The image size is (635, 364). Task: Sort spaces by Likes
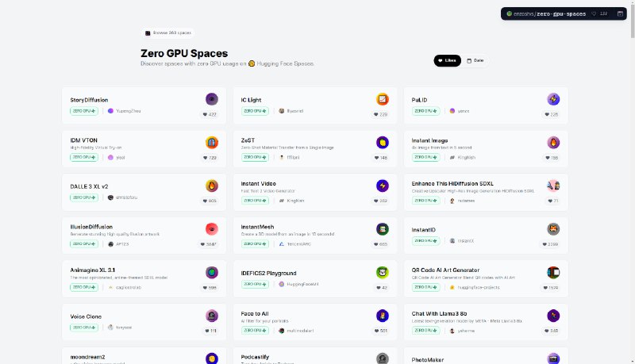[x=447, y=60]
